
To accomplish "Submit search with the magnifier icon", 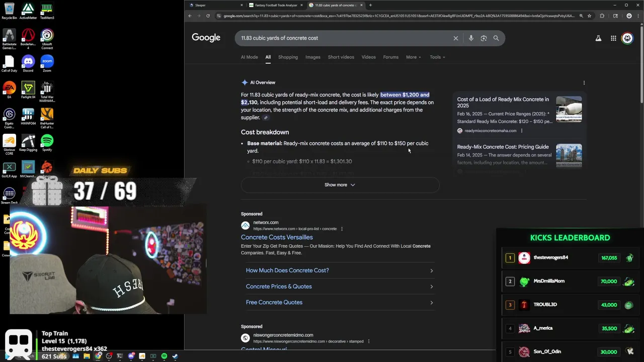I will [x=496, y=38].
